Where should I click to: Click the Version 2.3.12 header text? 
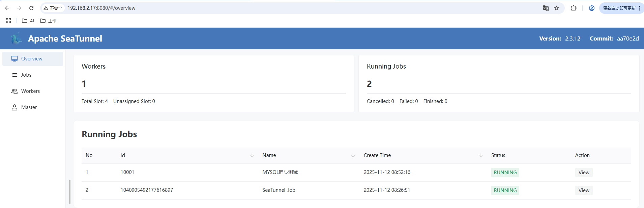point(560,38)
